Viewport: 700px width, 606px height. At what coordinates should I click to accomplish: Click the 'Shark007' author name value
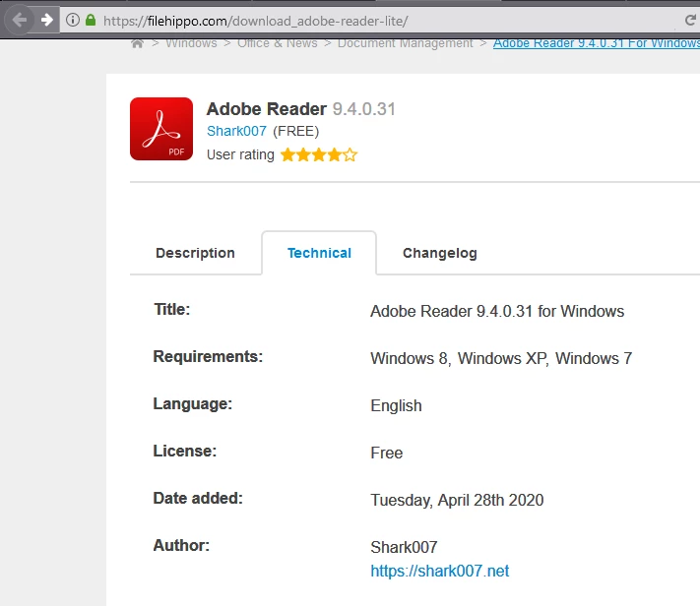(404, 547)
